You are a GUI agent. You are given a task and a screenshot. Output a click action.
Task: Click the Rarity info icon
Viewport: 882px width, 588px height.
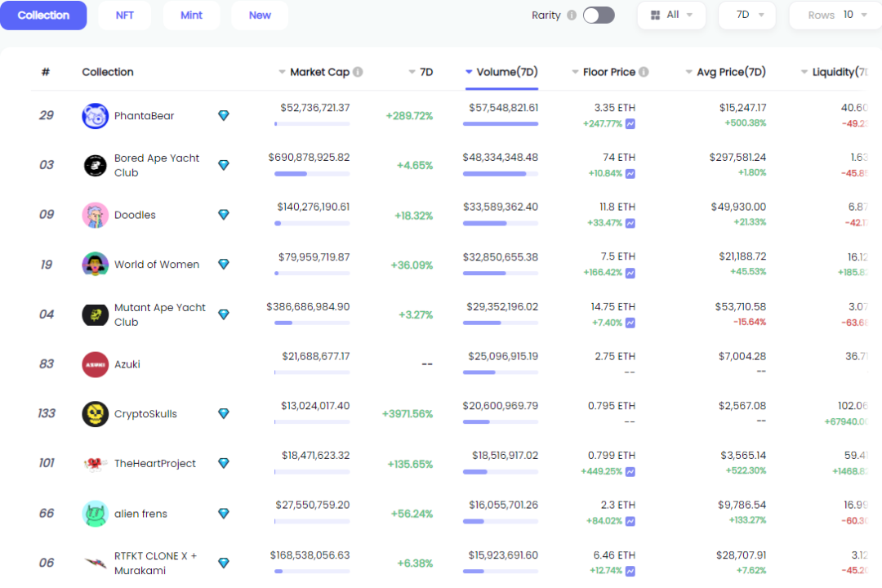(x=572, y=16)
